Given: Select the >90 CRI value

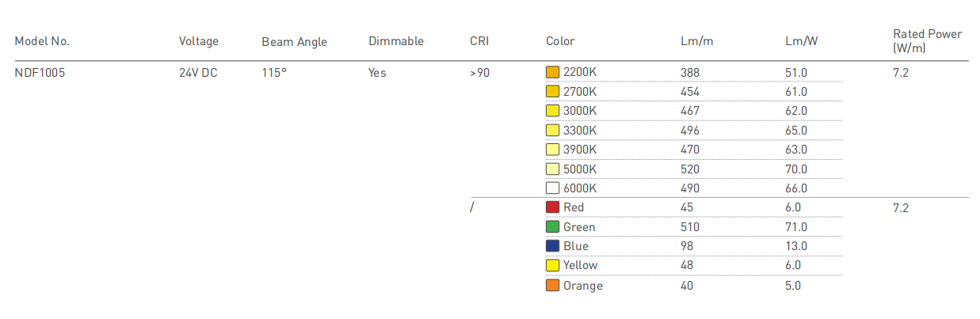Looking at the screenshot, I should click(479, 72).
